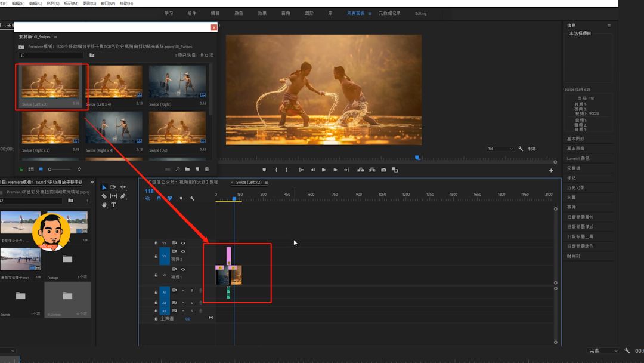Go to In point in program monitor
Viewport: 644px width, 363px height.
pyautogui.click(x=302, y=170)
